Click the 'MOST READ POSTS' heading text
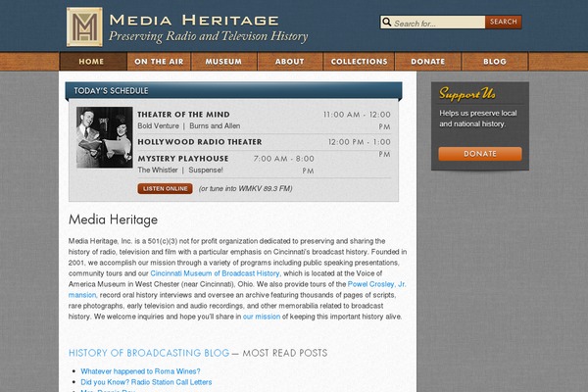The height and width of the screenshot is (392, 588). [284, 353]
